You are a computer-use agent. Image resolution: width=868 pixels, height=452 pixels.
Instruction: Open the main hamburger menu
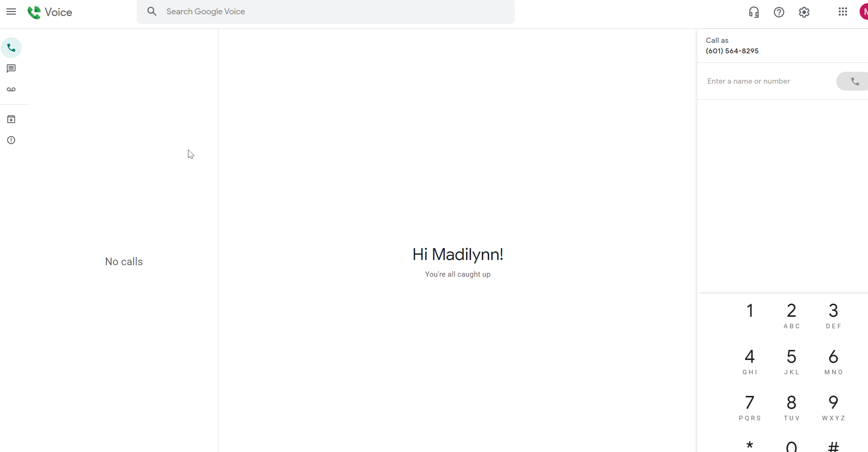click(x=11, y=12)
